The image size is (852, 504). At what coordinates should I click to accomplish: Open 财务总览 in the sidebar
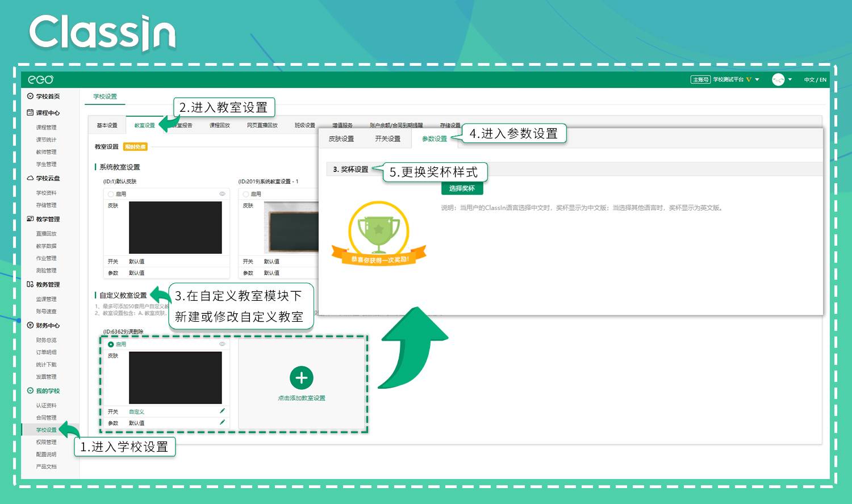click(47, 341)
